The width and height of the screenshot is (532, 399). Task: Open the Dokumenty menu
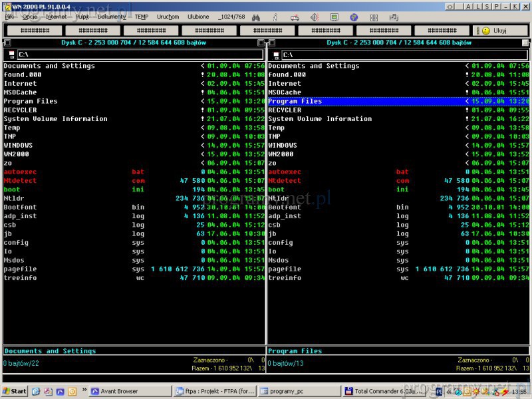(111, 17)
